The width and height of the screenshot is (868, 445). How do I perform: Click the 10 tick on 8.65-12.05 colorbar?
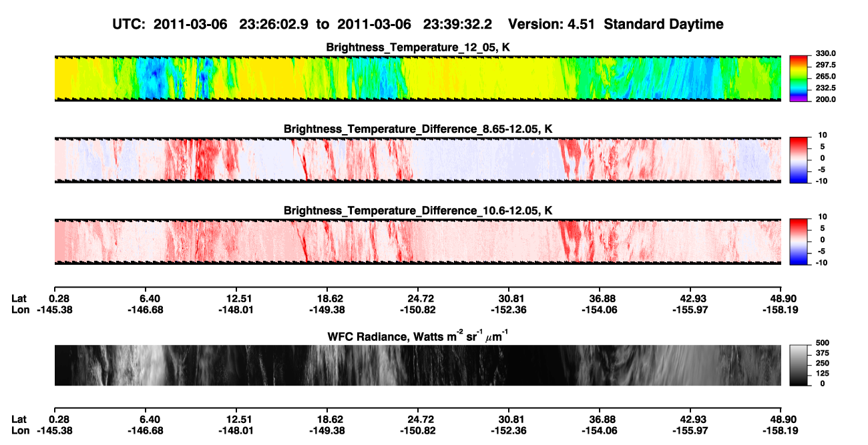[823, 135]
